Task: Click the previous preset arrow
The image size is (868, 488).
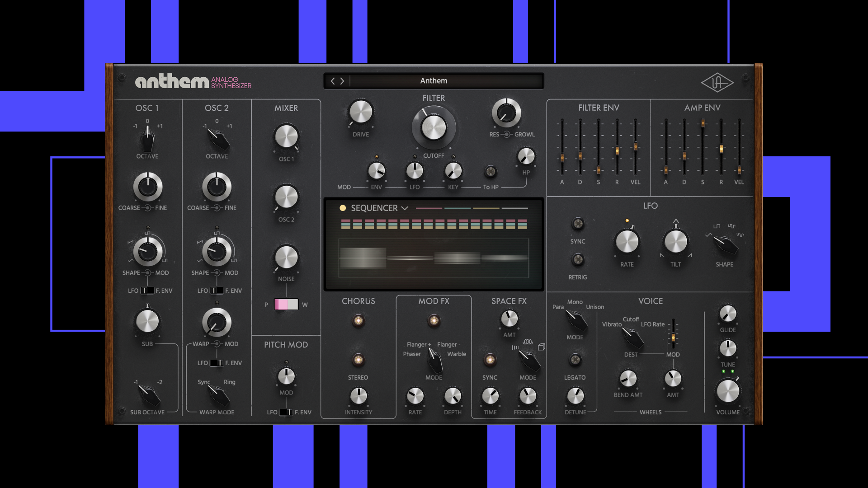Action: 333,81
